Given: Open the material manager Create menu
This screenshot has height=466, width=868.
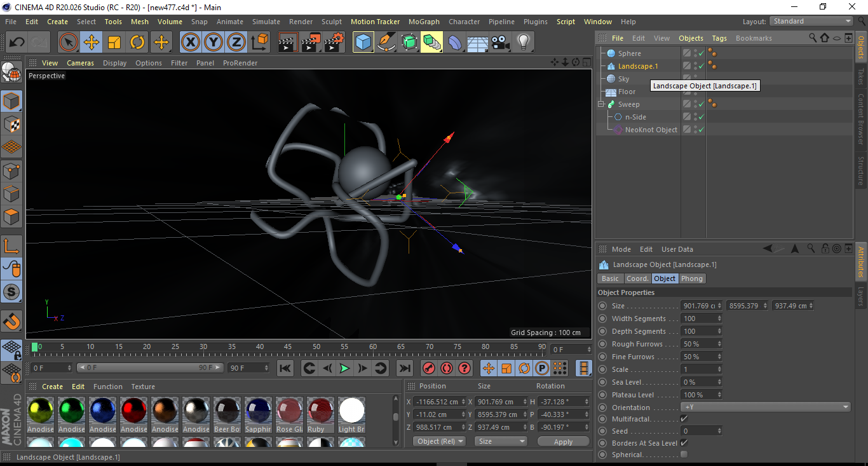Looking at the screenshot, I should (52, 387).
